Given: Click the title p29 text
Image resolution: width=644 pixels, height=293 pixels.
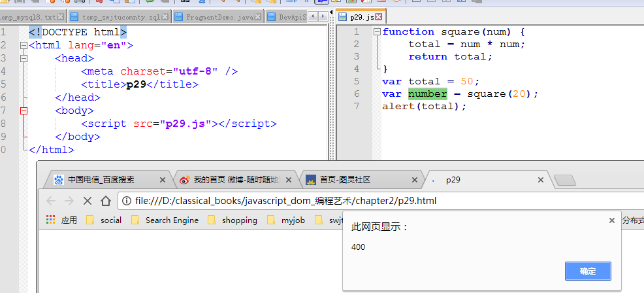Looking at the screenshot, I should 137,84.
